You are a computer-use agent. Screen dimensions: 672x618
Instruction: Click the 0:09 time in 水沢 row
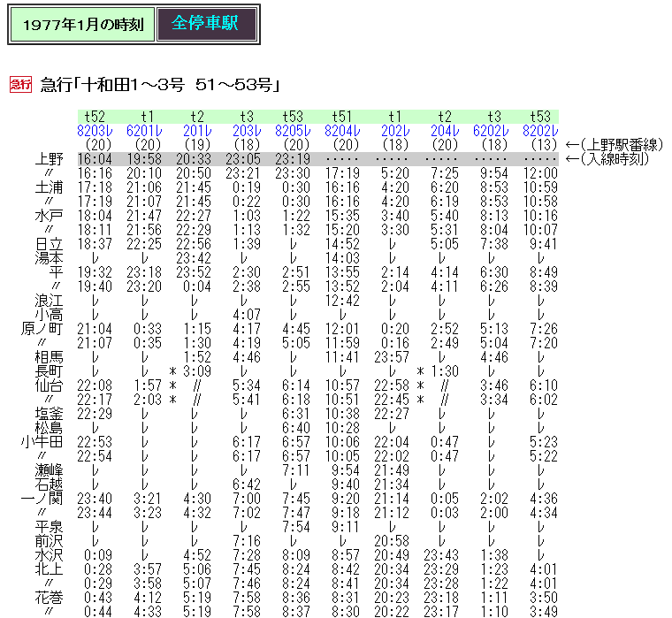click(98, 555)
